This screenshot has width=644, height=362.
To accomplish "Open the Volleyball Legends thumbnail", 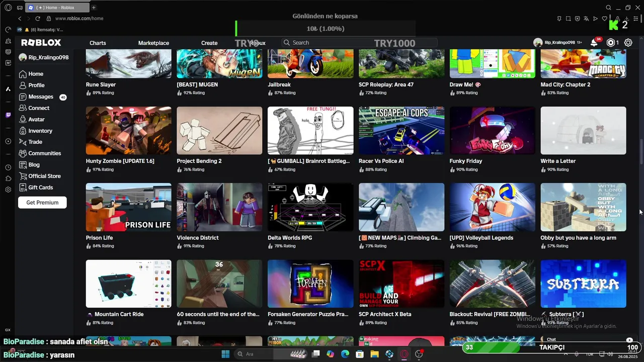I will coord(493,207).
